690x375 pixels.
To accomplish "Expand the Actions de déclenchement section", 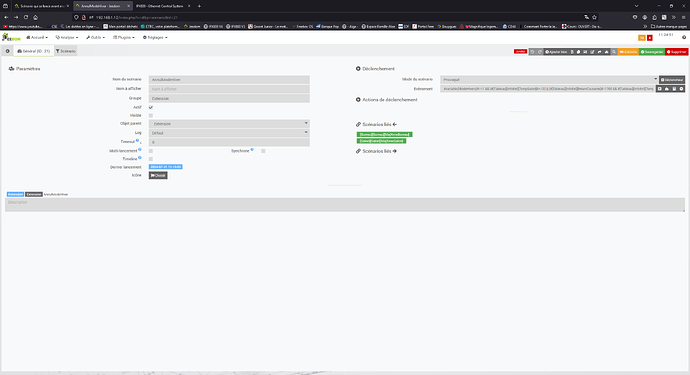I will coord(386,100).
